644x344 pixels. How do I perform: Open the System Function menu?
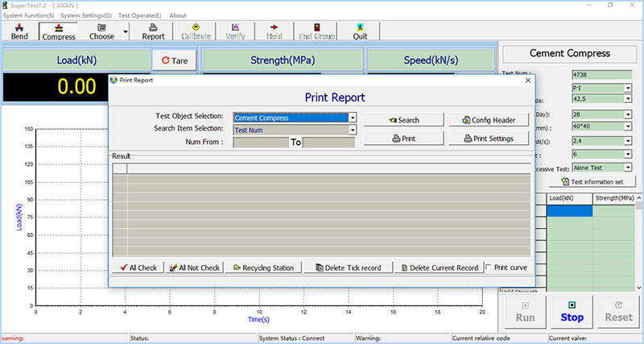pos(28,15)
